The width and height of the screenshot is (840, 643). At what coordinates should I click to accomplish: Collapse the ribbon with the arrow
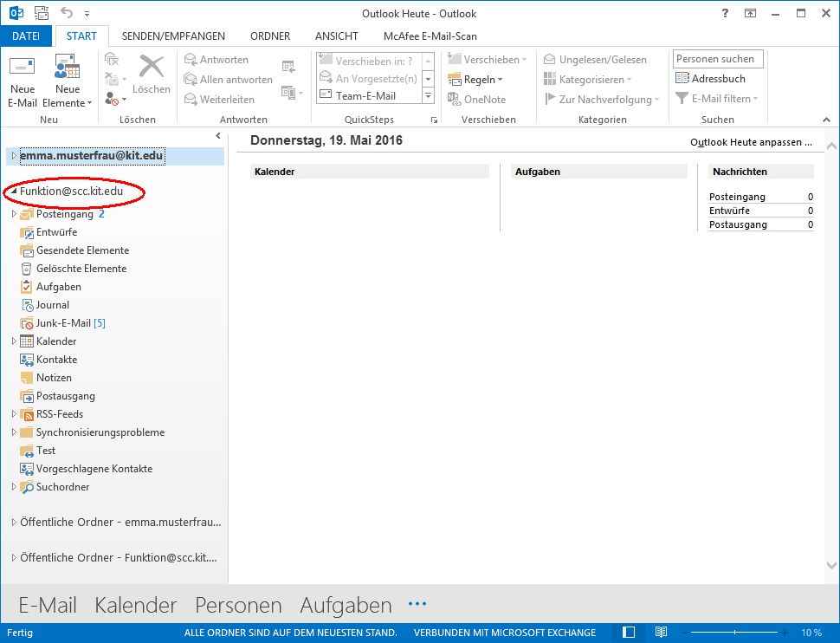point(827,120)
